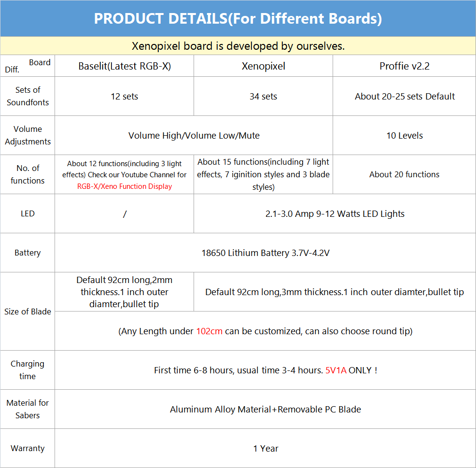Select the 'Warranty' row label
The height and width of the screenshot is (468, 476).
point(28,448)
